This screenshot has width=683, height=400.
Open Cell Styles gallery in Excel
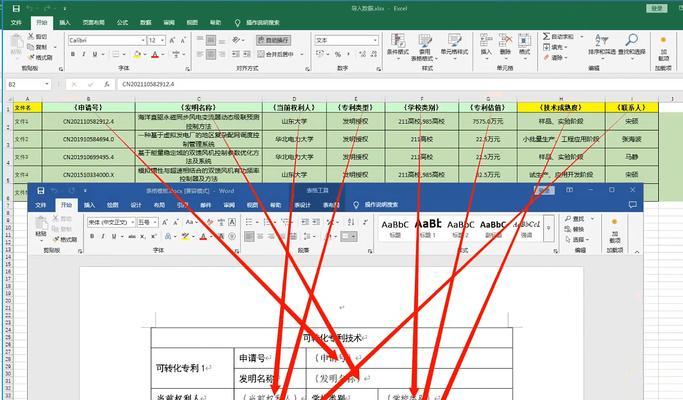point(454,45)
